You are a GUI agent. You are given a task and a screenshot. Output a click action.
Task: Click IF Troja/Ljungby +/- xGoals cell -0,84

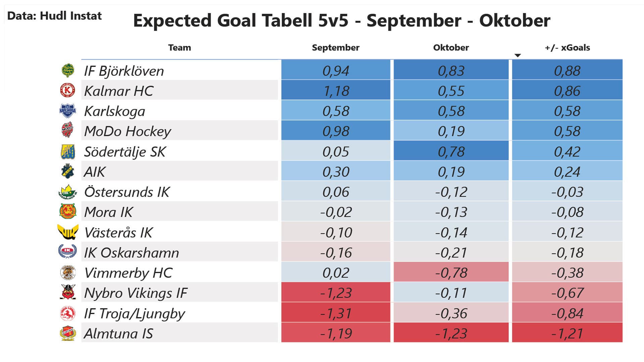[567, 313]
